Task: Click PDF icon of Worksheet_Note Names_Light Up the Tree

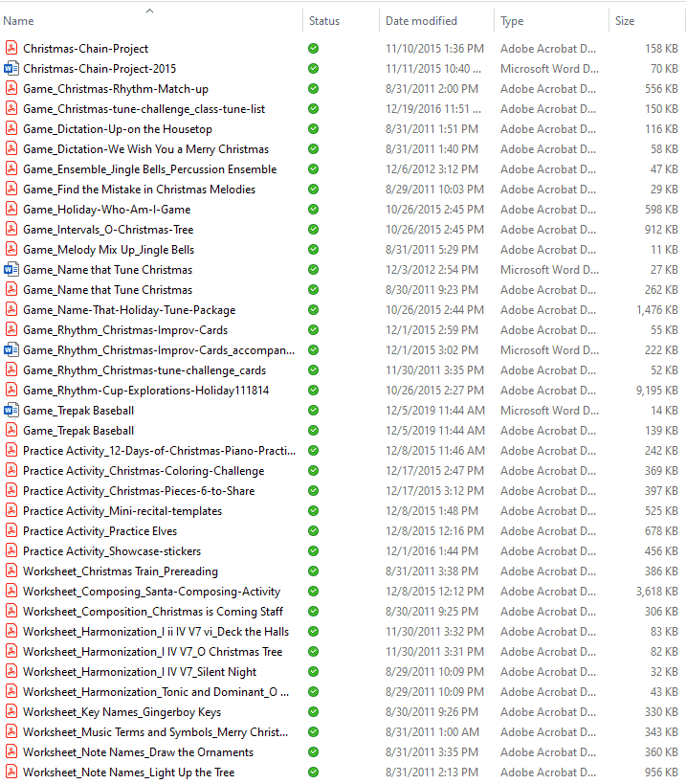Action: pos(11,772)
